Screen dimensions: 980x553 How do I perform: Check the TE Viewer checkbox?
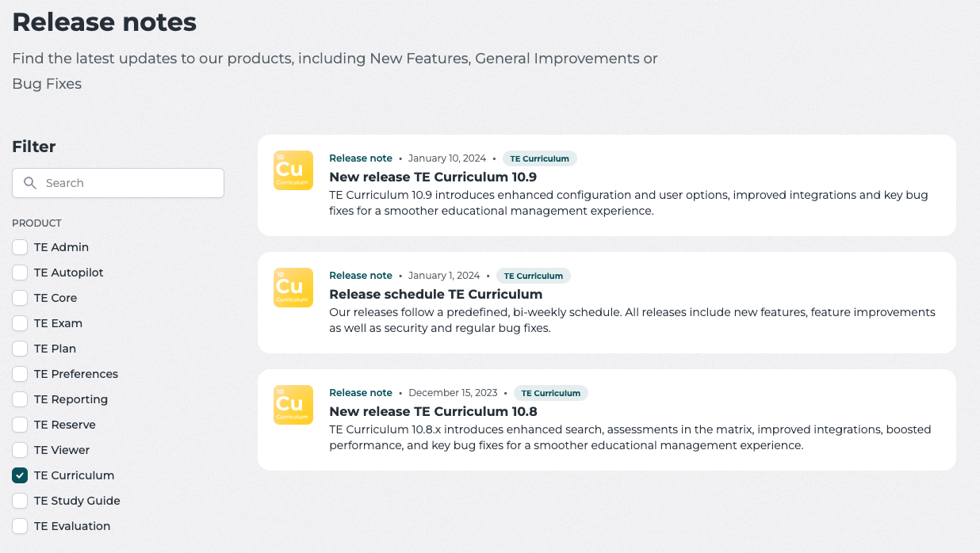[x=20, y=450]
